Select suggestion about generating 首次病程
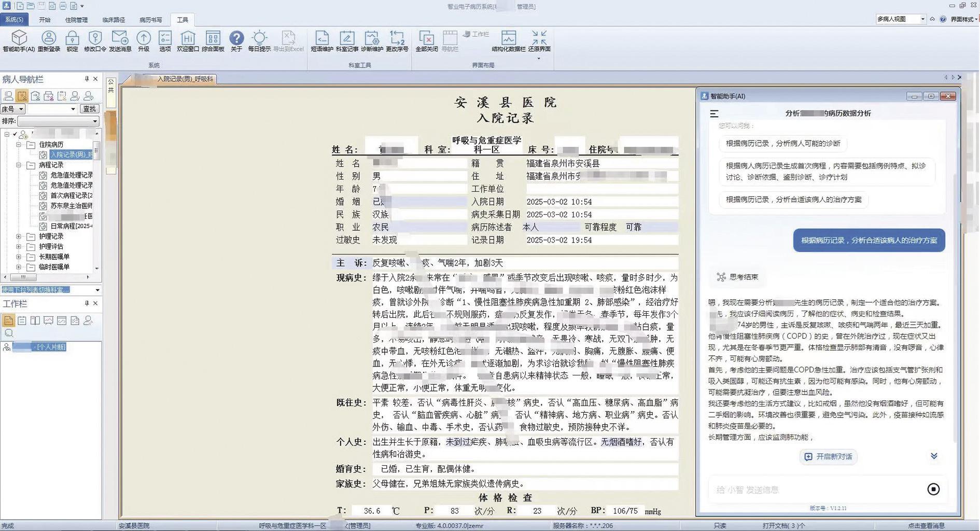Image resolution: width=980 pixels, height=531 pixels. (827, 172)
